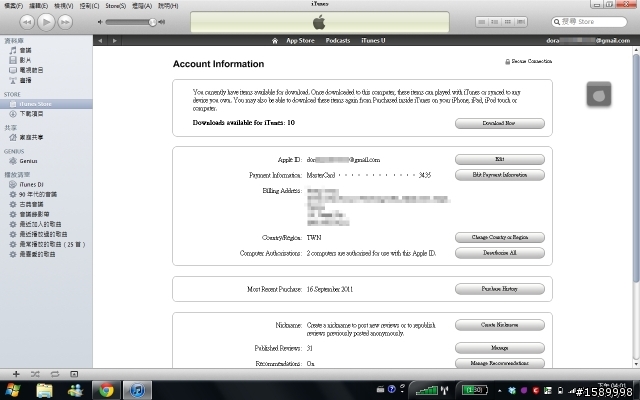The width and height of the screenshot is (640, 400).
Task: Go to the iTunes Store home icon
Action: (x=275, y=40)
